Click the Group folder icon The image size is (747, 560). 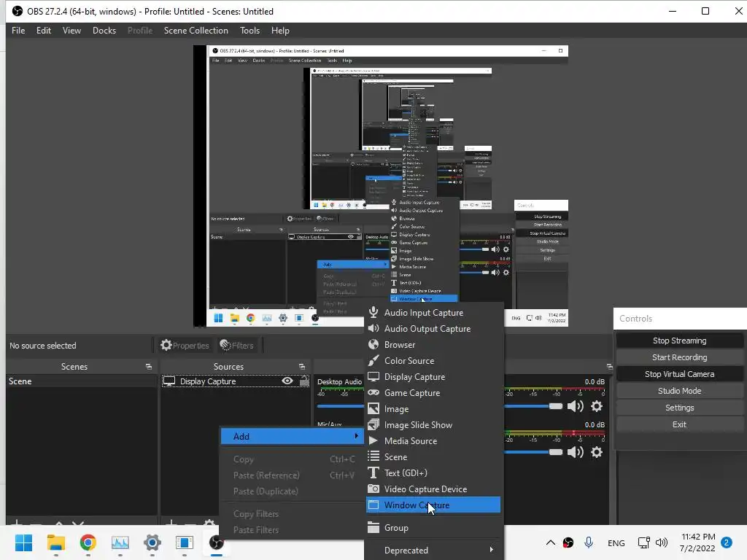click(x=373, y=528)
